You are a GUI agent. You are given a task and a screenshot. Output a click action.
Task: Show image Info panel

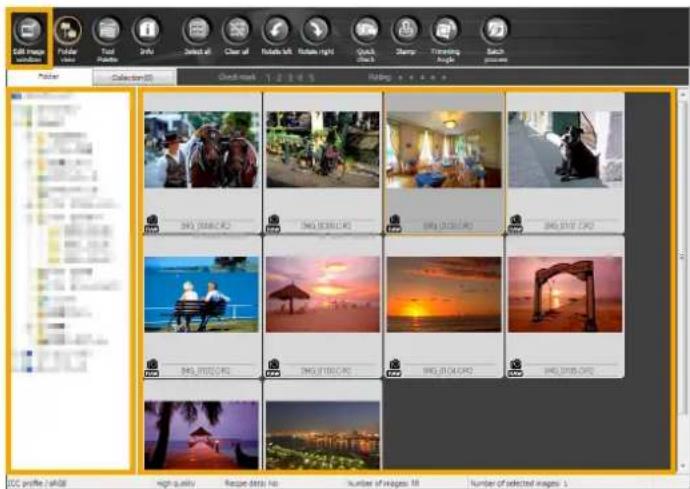pos(147,36)
